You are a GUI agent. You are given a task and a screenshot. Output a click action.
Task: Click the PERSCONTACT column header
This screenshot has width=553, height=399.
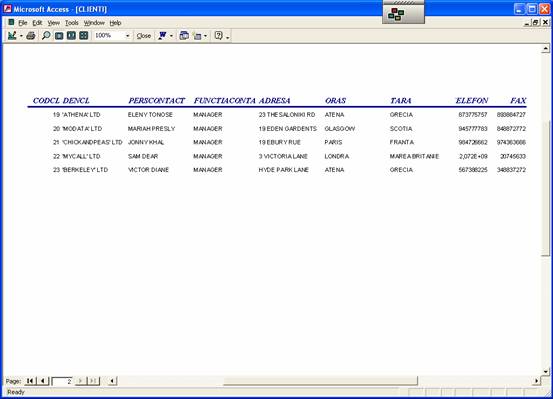156,101
